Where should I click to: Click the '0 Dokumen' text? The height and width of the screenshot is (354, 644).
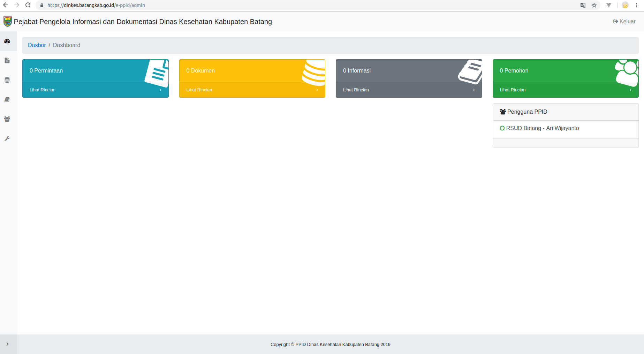(200, 71)
